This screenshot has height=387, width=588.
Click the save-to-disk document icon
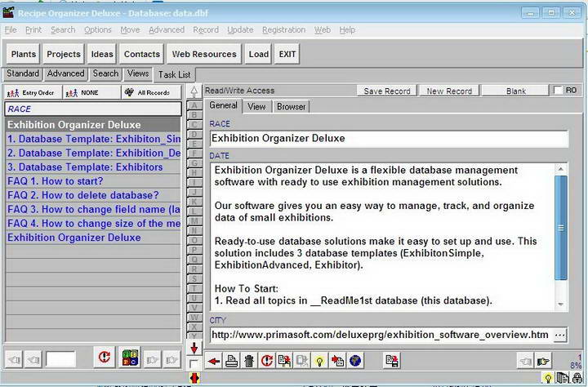click(392, 361)
